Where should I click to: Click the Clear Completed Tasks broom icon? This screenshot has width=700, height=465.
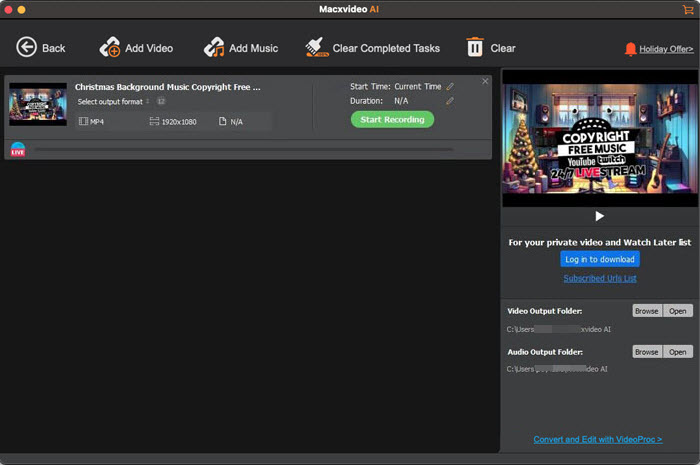[x=317, y=47]
